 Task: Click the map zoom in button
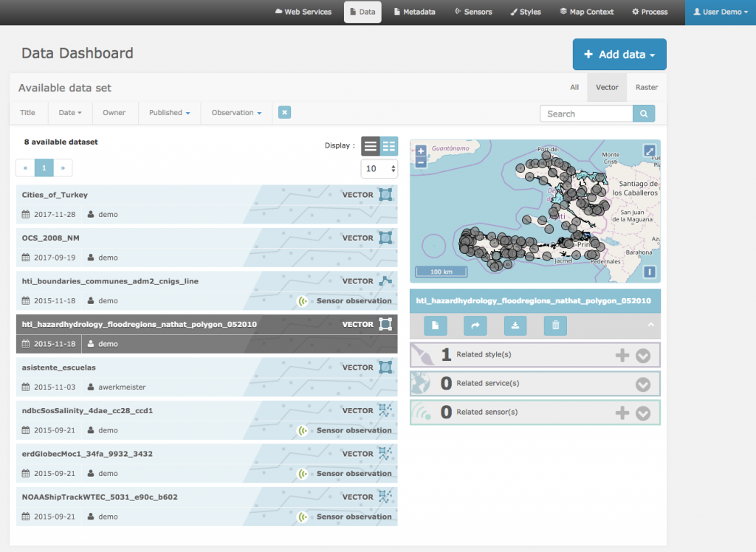pos(421,151)
